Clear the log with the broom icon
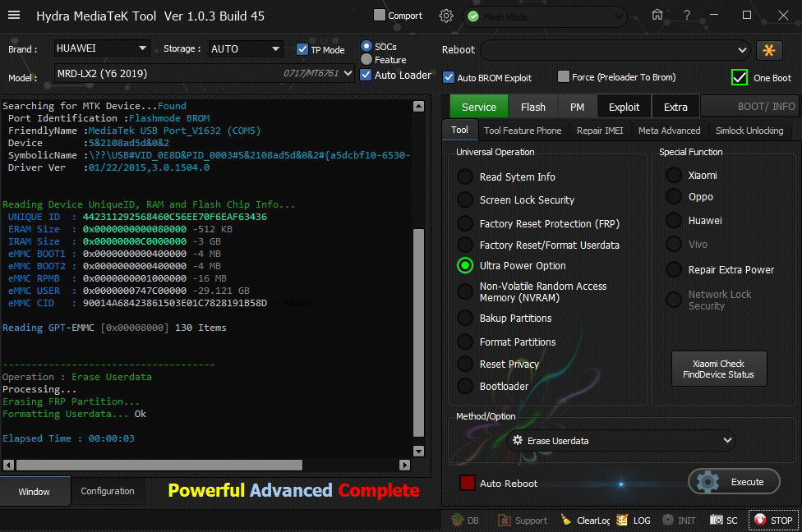802x532 pixels. [x=566, y=520]
